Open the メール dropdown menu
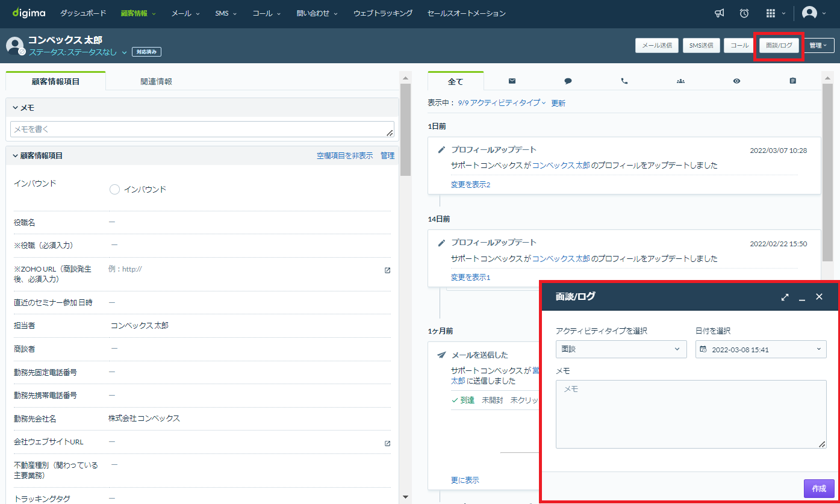This screenshot has height=504, width=840. 185,13
